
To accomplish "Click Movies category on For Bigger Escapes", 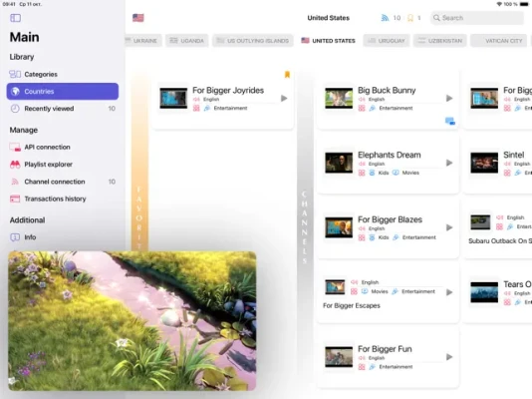I will point(380,291).
